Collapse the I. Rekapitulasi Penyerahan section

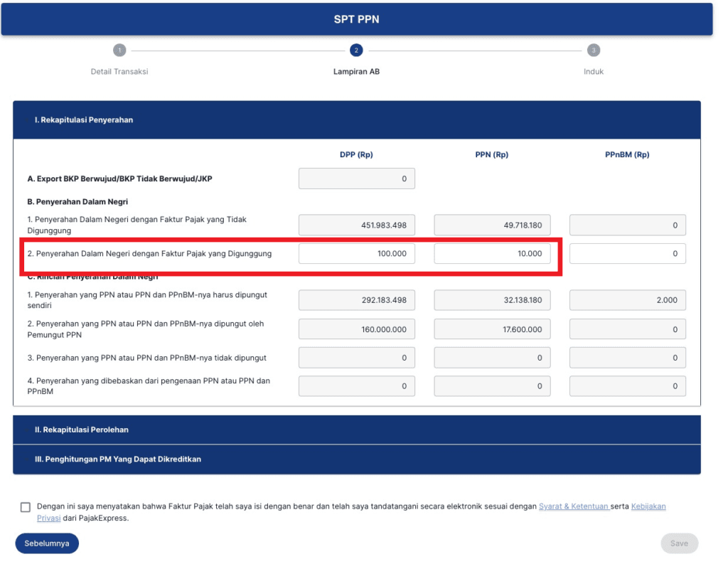click(356, 120)
